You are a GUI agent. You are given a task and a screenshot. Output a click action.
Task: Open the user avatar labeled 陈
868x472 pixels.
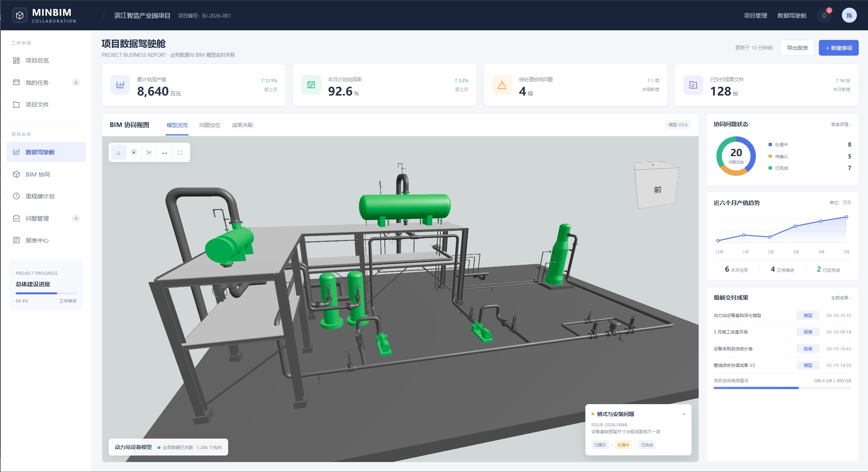click(849, 15)
